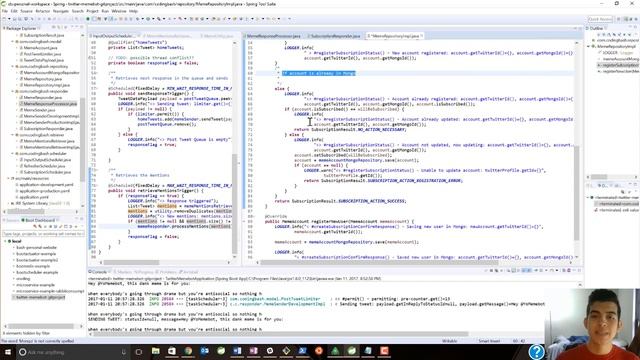The height and width of the screenshot is (360, 640).
Task: Click the Quick Access field
Action: (600, 19)
